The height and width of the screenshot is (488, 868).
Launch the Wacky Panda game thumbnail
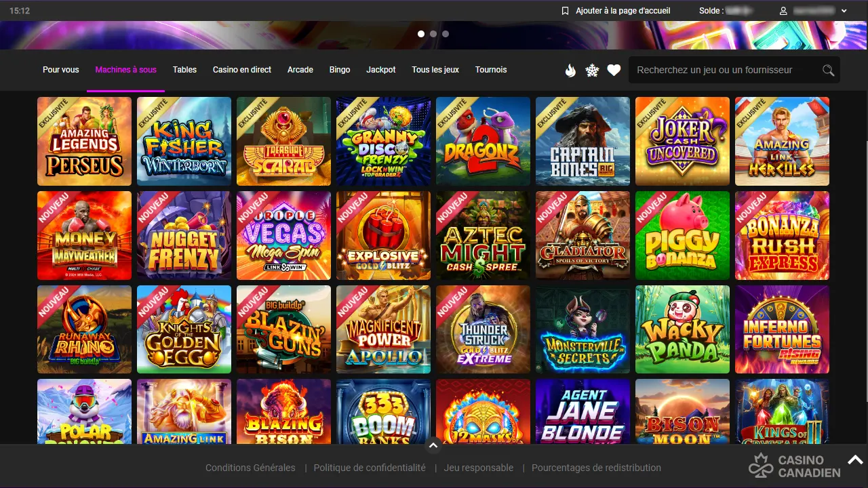pyautogui.click(x=682, y=329)
